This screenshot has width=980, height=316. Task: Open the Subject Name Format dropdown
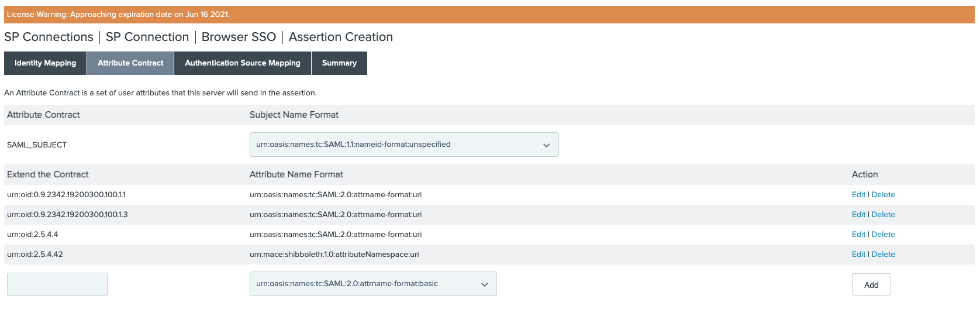point(404,145)
